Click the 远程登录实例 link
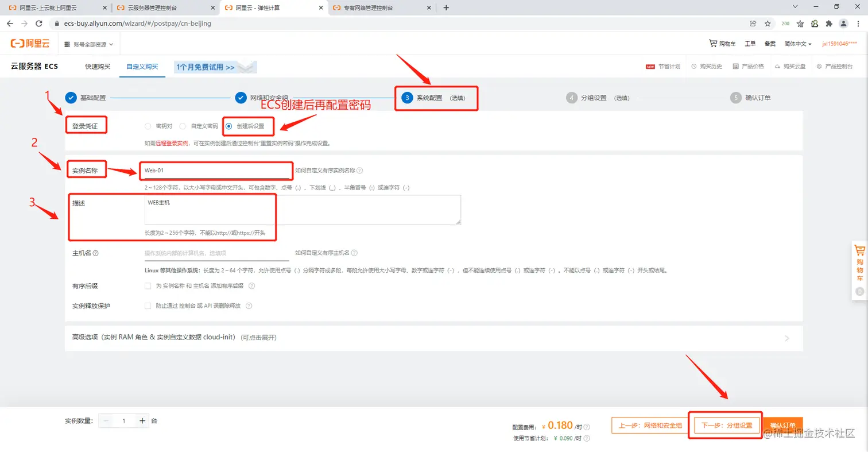868x452 pixels. (172, 144)
